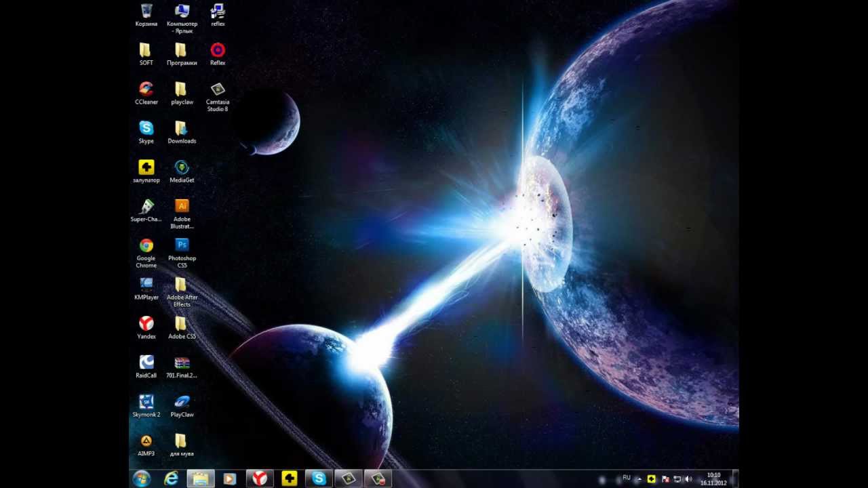Select the 701.Final.2... archive file
868x488 pixels.
point(182,367)
